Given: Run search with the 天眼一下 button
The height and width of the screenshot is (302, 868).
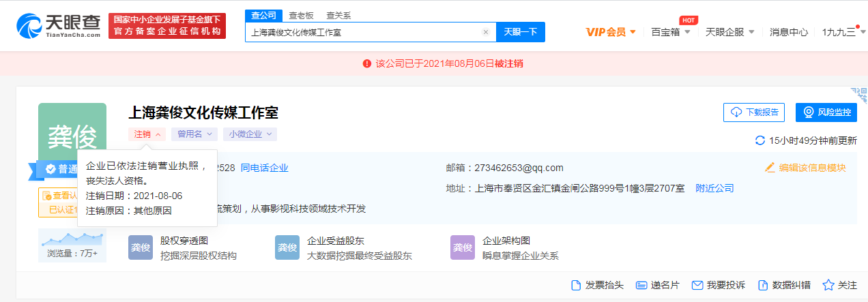Looking at the screenshot, I should coord(521,32).
